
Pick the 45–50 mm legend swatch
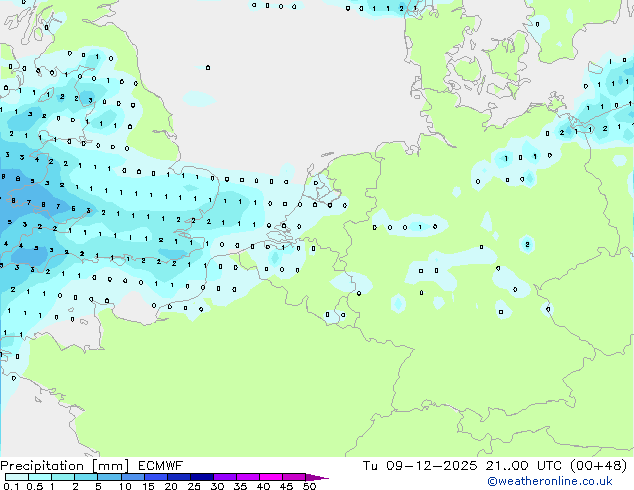[x=294, y=477]
